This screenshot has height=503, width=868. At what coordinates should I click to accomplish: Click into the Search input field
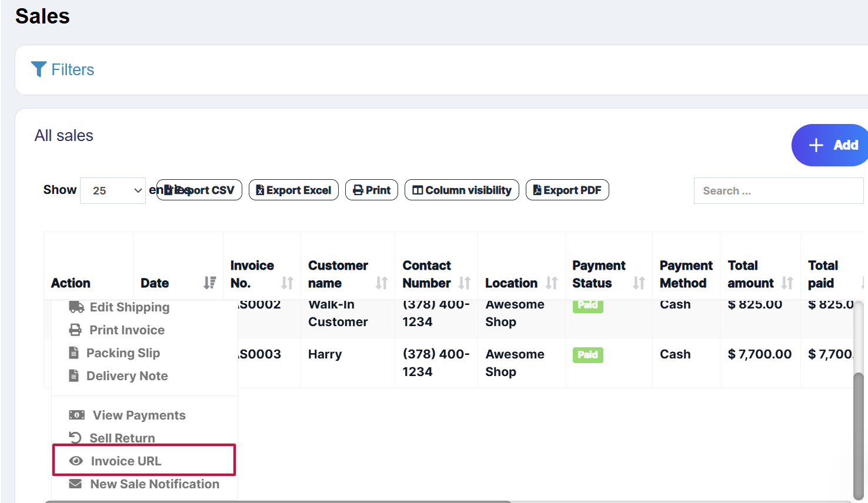(777, 191)
